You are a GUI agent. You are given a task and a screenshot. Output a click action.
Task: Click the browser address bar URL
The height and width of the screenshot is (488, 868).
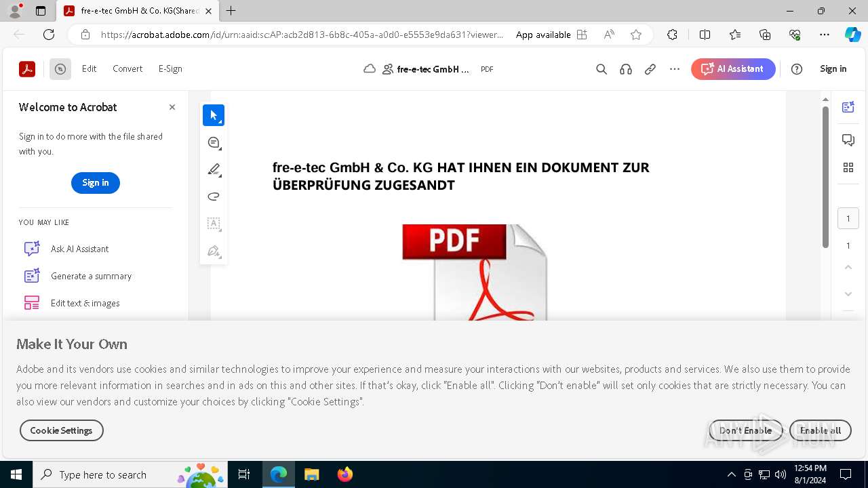(302, 35)
